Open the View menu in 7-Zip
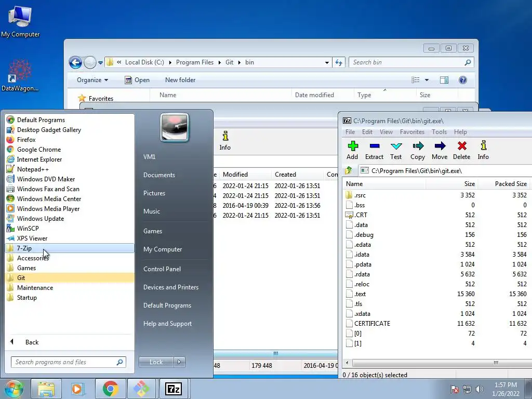Screen dimensions: 532x399 click(386, 132)
